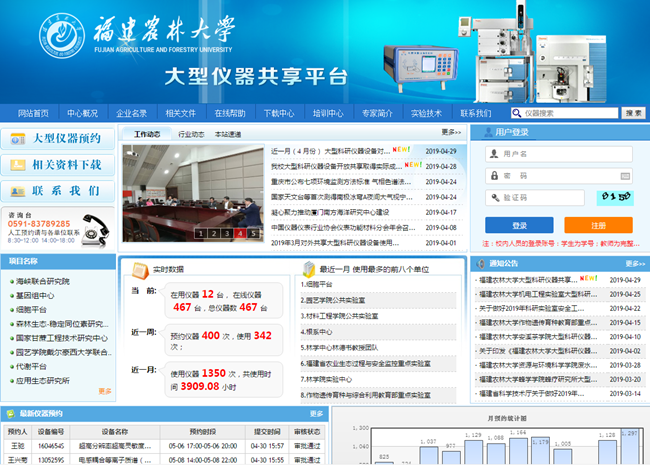Expand 更多 under 项目名称 list
The image size is (650, 465).
(106, 392)
